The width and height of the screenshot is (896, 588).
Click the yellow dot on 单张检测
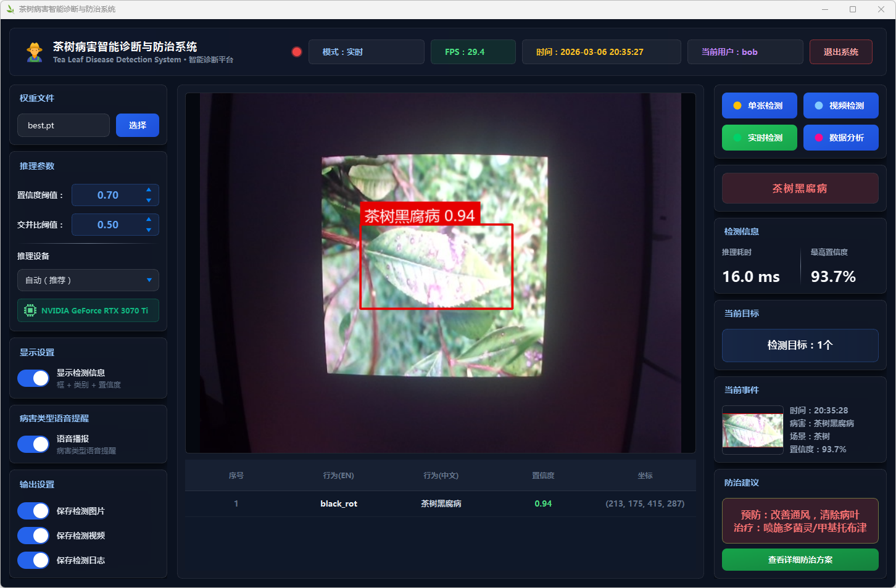737,106
